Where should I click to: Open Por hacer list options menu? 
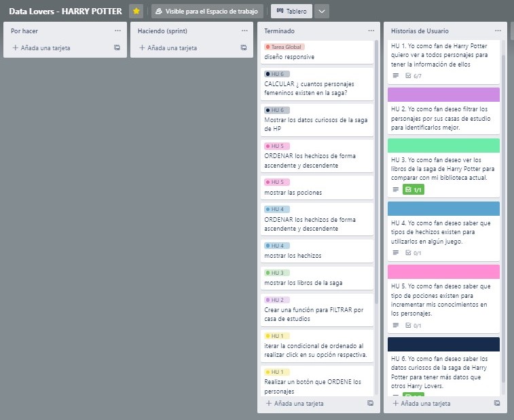pos(117,31)
